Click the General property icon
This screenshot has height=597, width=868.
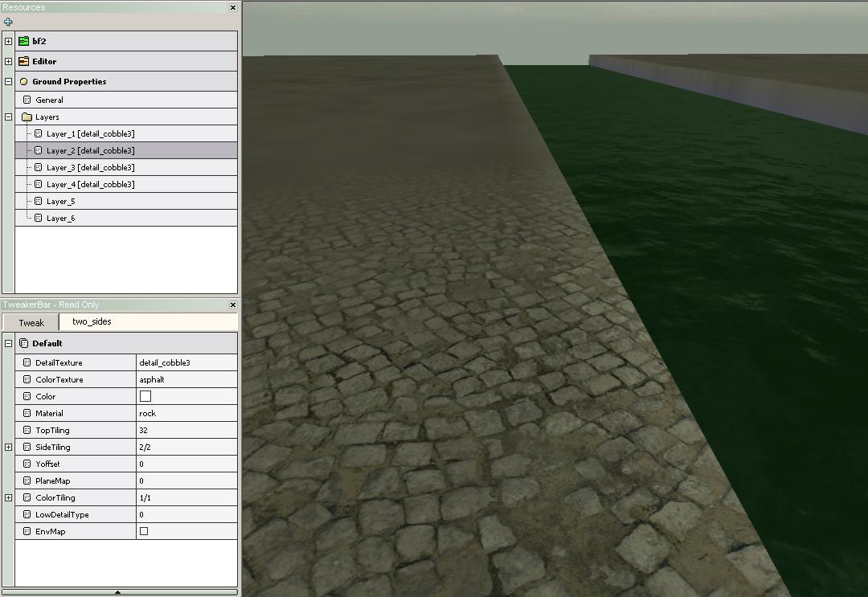tap(27, 100)
